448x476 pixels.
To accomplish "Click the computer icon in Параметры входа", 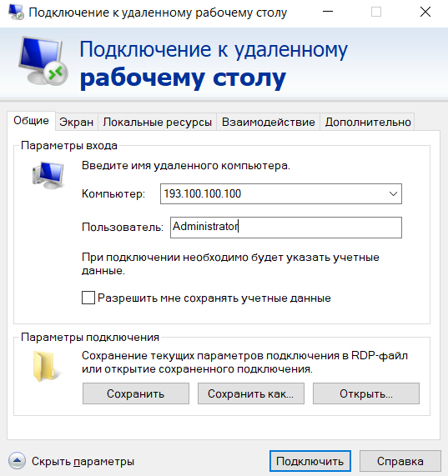I will tap(48, 175).
